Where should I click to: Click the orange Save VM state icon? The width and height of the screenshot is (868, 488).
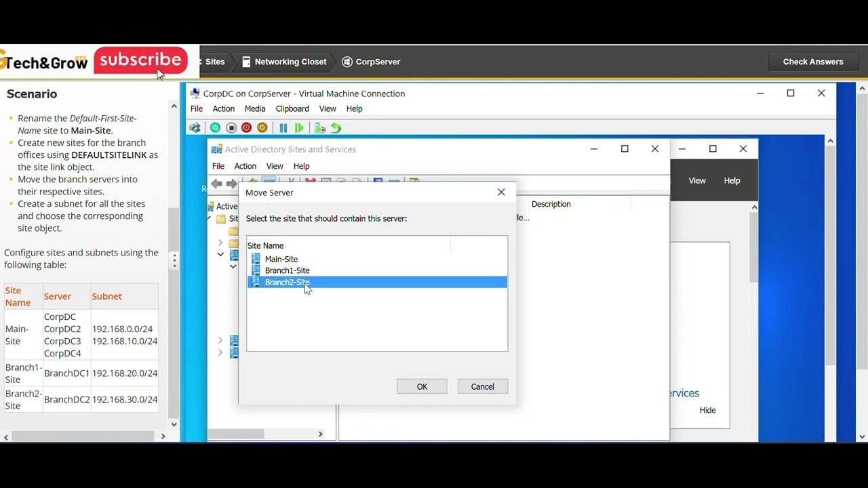[262, 128]
